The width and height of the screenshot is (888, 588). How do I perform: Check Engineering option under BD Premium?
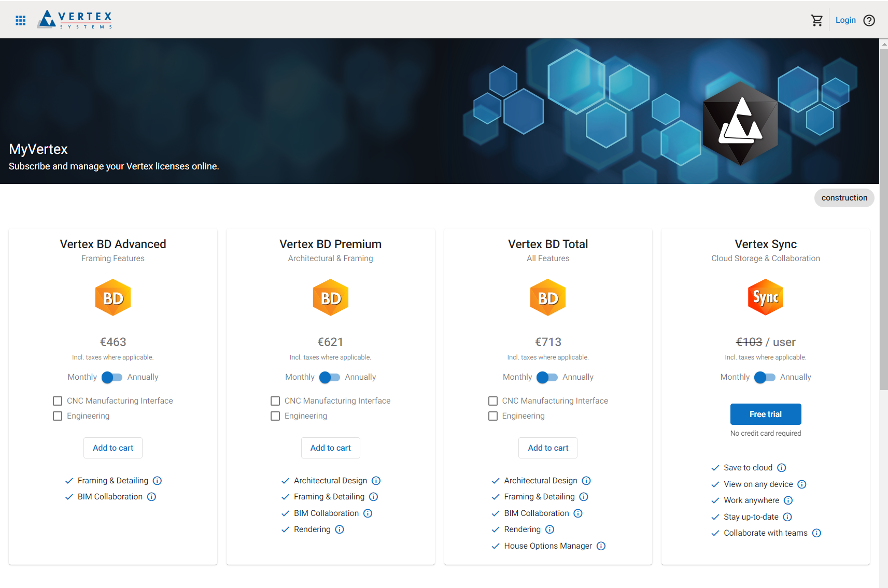click(275, 416)
